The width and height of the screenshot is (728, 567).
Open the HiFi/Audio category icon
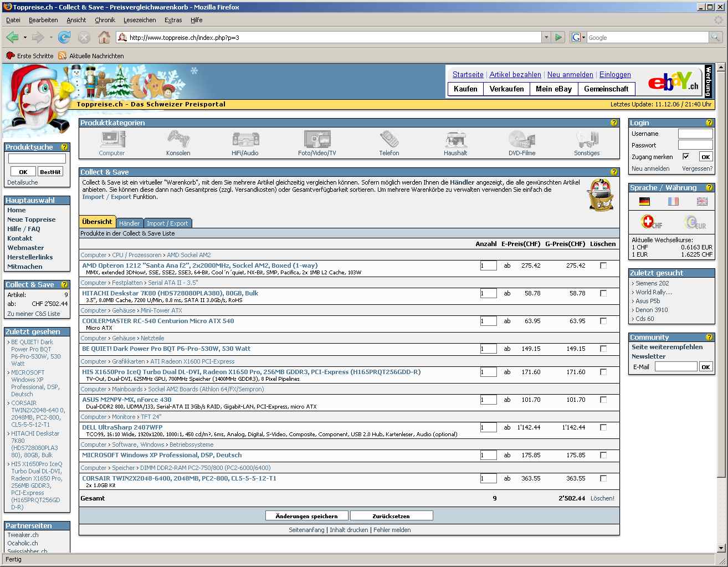click(x=245, y=139)
